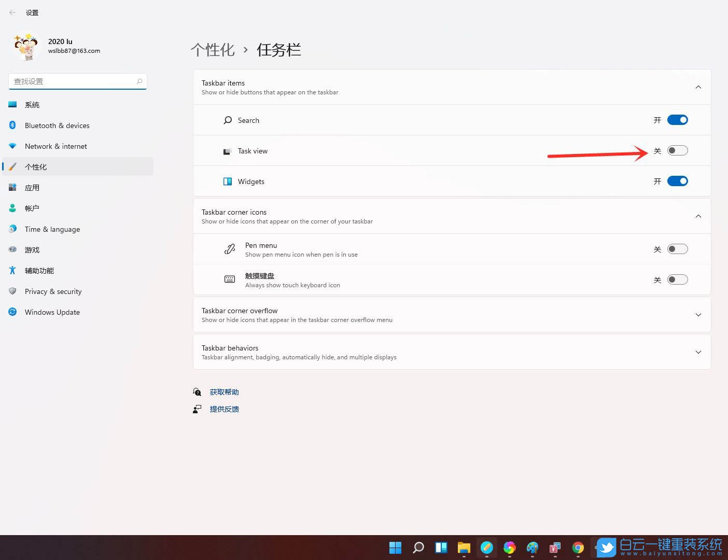Open Bluetooth & devices settings
Viewport: 728px width, 560px height.
pyautogui.click(x=57, y=125)
